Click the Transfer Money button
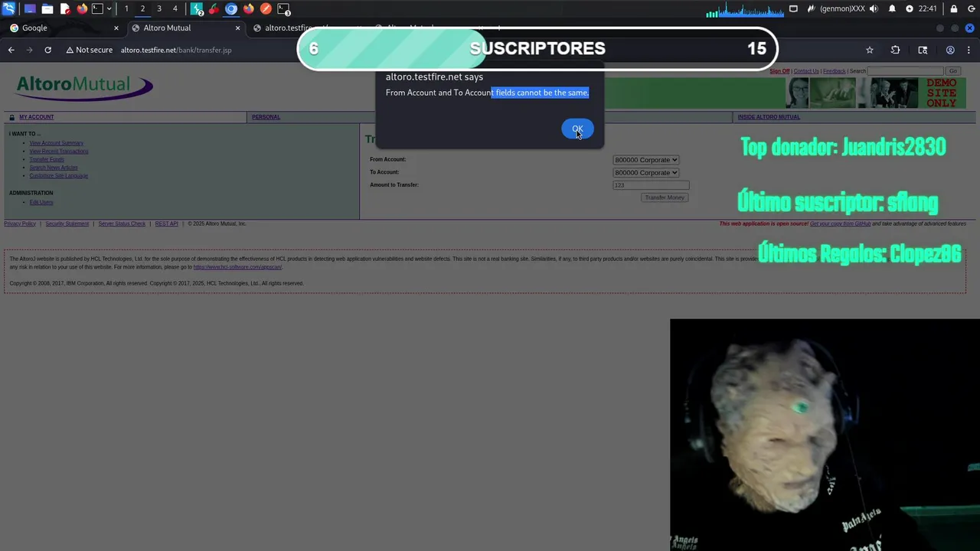The height and width of the screenshot is (551, 980). click(665, 197)
